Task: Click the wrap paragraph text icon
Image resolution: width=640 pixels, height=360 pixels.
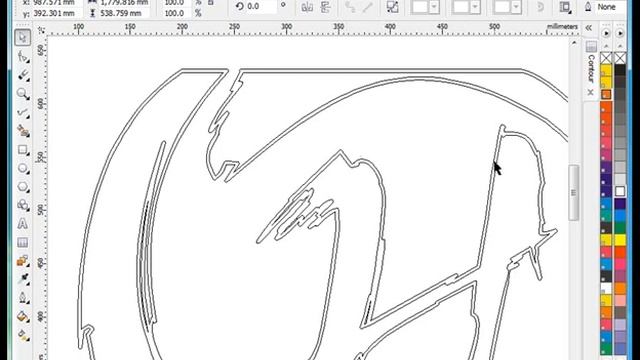Action: click(565, 7)
